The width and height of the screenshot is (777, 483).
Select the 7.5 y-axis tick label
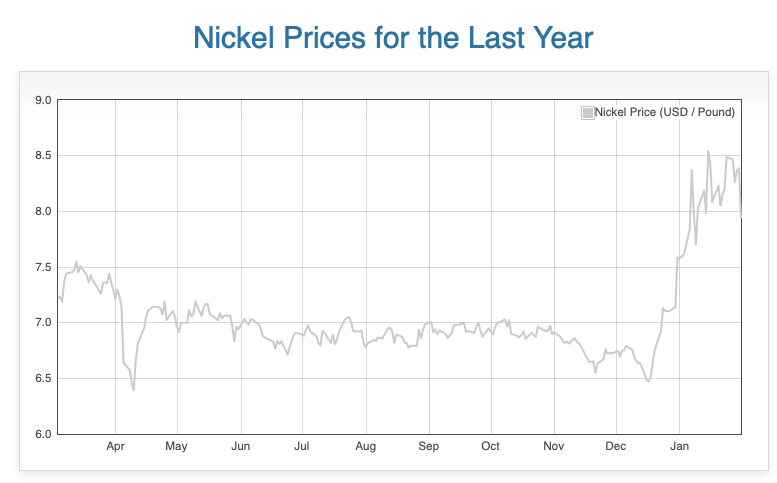(x=42, y=267)
